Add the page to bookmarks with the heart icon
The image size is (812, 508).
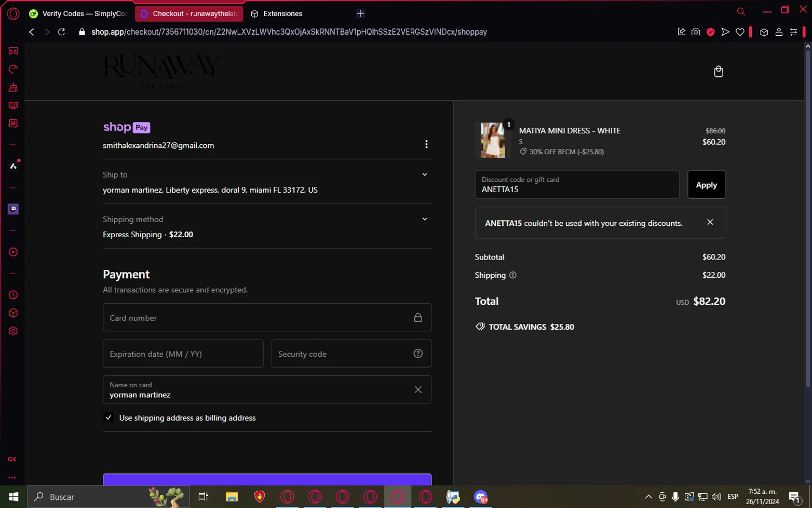click(740, 32)
